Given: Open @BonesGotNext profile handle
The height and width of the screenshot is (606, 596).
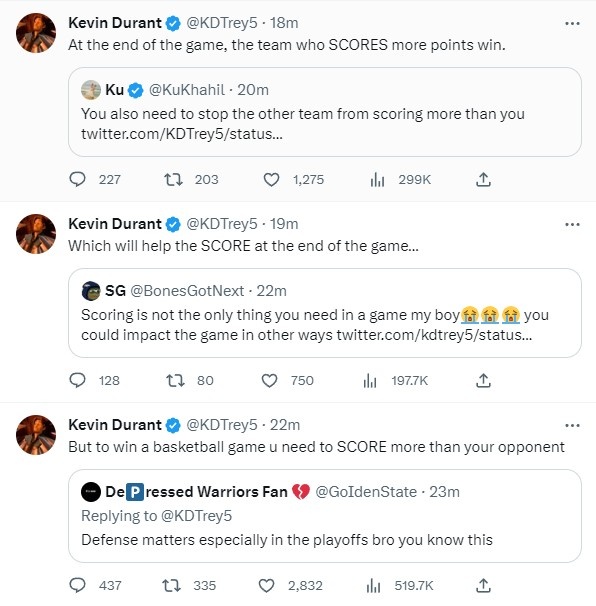Looking at the screenshot, I should pyautogui.click(x=187, y=291).
